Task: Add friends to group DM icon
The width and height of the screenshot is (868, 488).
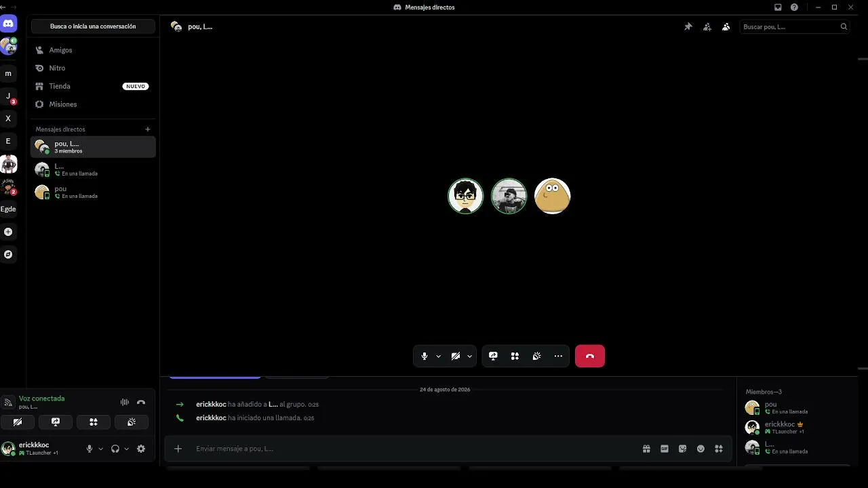Action: click(707, 26)
